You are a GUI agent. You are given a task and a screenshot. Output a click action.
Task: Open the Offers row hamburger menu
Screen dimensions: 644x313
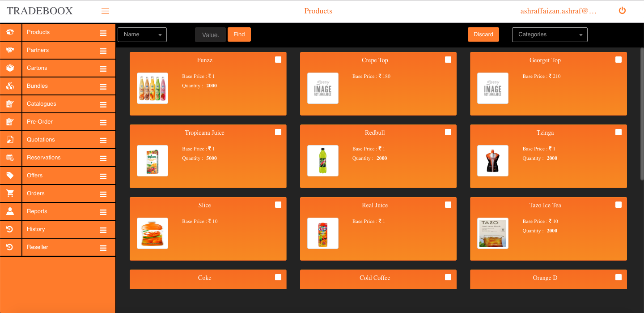(103, 176)
